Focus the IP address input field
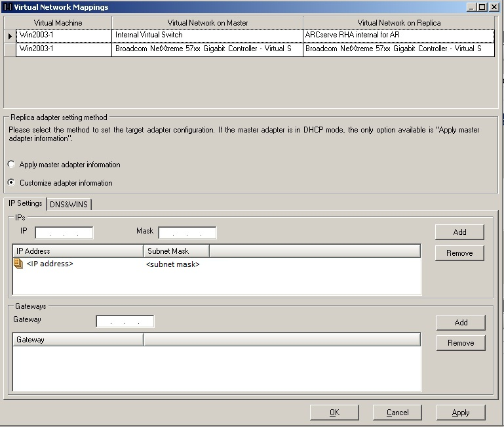Image resolution: width=504 pixels, height=427 pixels. (64, 233)
